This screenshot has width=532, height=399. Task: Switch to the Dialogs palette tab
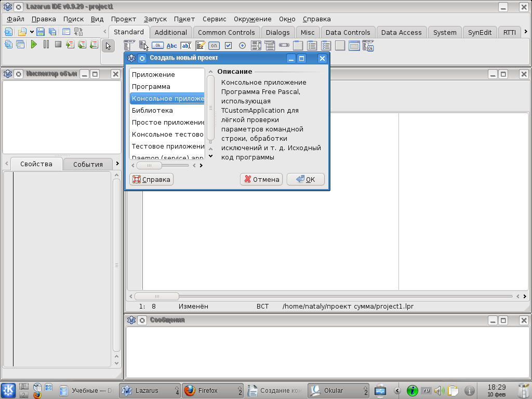[x=277, y=33]
